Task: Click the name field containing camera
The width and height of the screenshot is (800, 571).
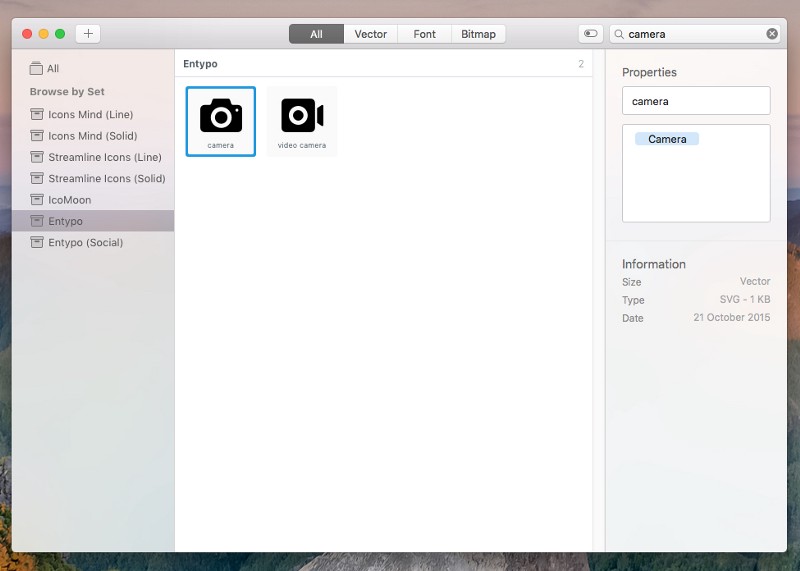Action: point(696,101)
